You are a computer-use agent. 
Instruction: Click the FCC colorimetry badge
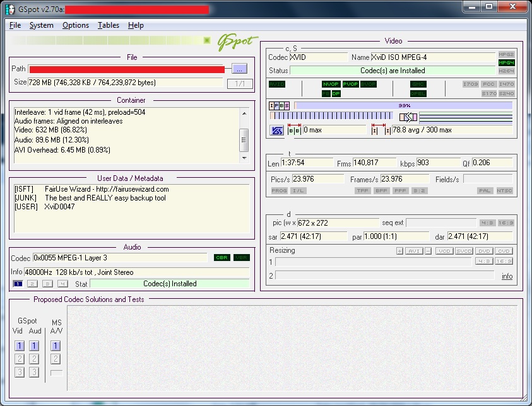pyautogui.click(x=488, y=84)
